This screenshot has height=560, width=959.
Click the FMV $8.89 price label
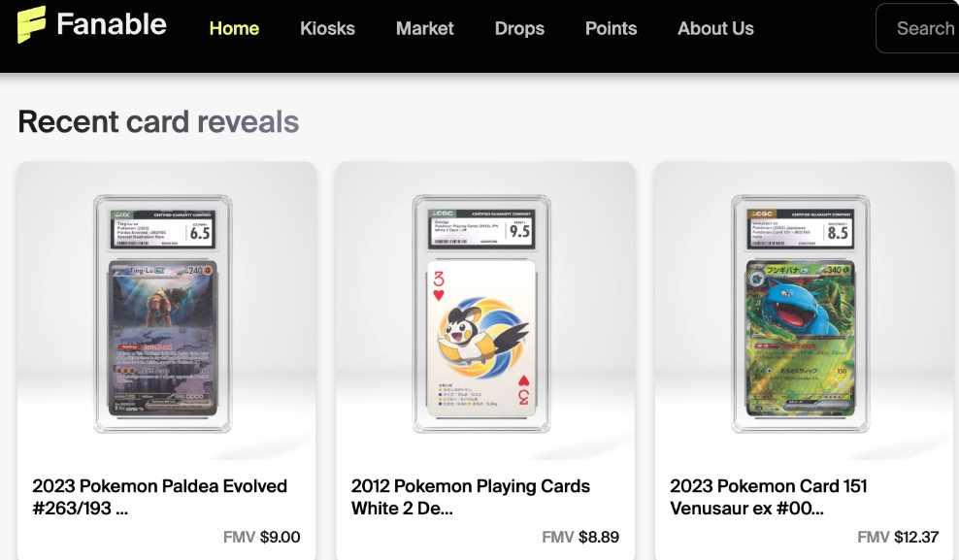[x=580, y=537]
